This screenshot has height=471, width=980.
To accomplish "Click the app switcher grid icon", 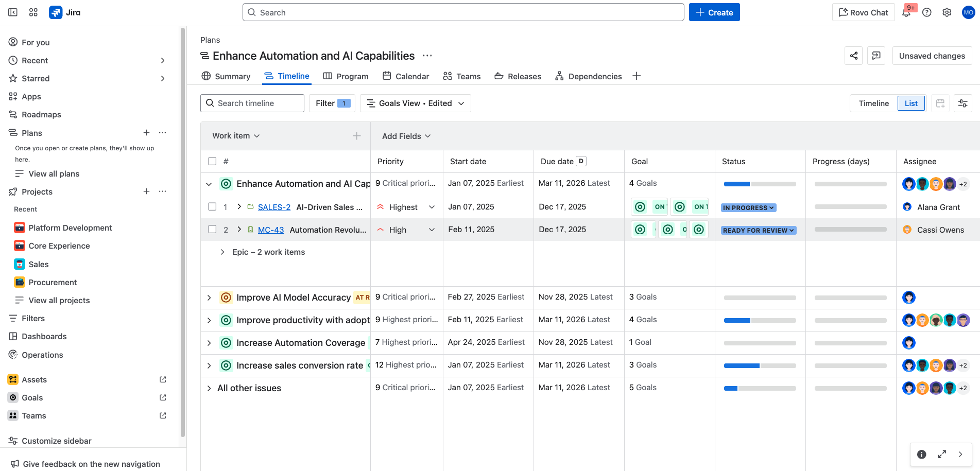I will 33,13.
